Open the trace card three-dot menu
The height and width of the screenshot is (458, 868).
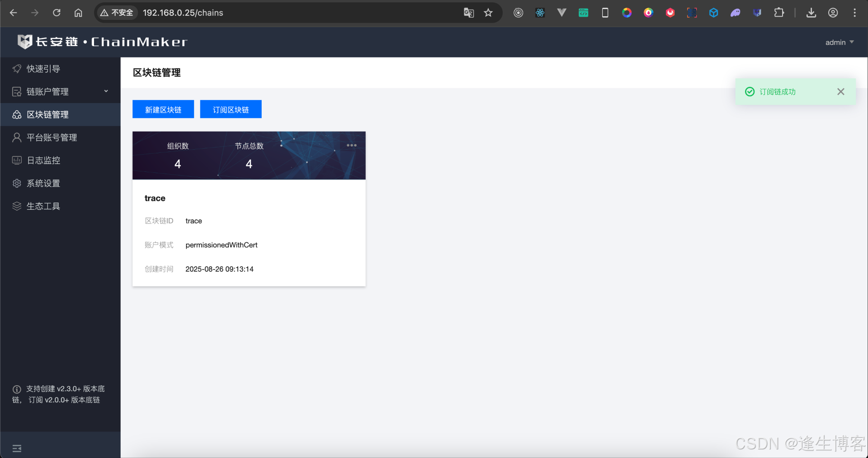click(x=352, y=145)
